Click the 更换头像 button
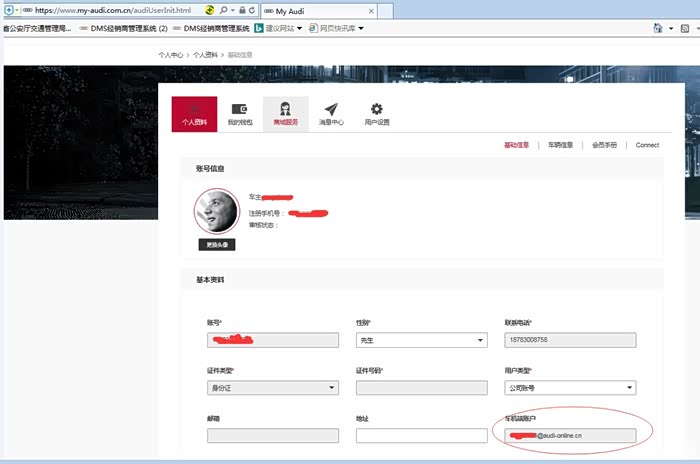The height and width of the screenshot is (464, 700). pos(216,244)
